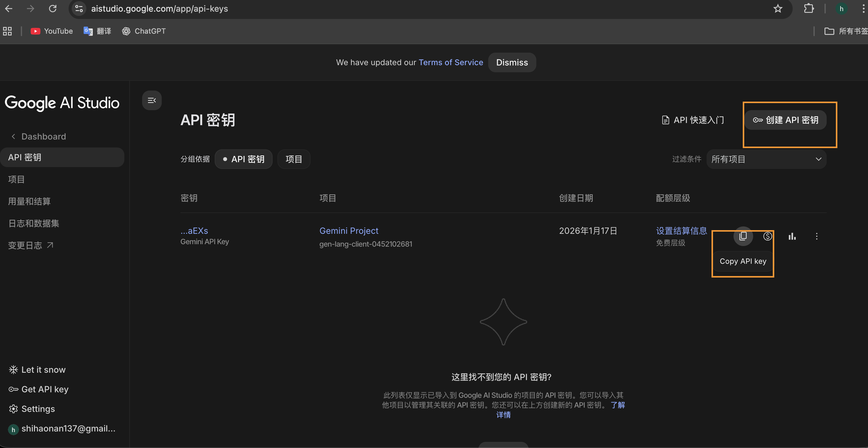
Task: Click the copy API key icon
Action: [743, 236]
